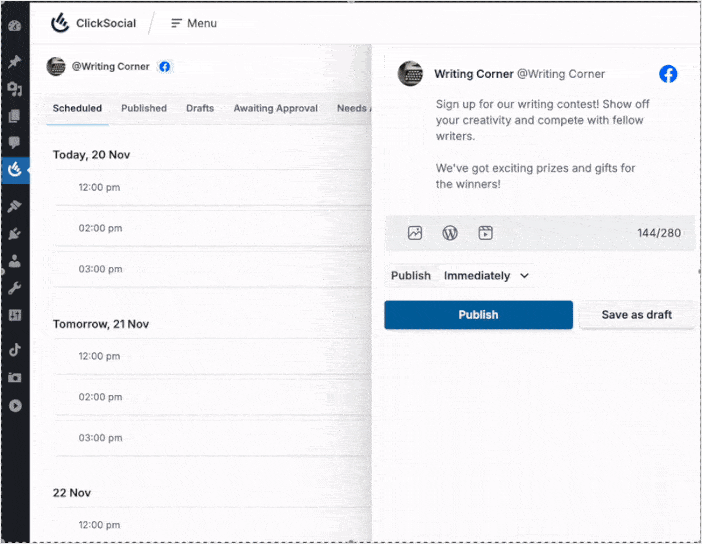
Task: Click the video reel icon in composer
Action: coord(485,233)
